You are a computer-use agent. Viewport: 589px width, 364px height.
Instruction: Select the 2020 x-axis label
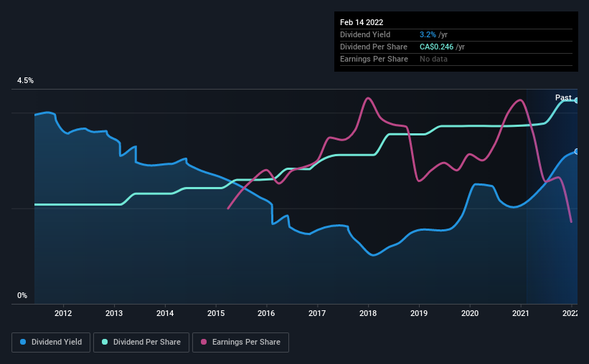470,313
